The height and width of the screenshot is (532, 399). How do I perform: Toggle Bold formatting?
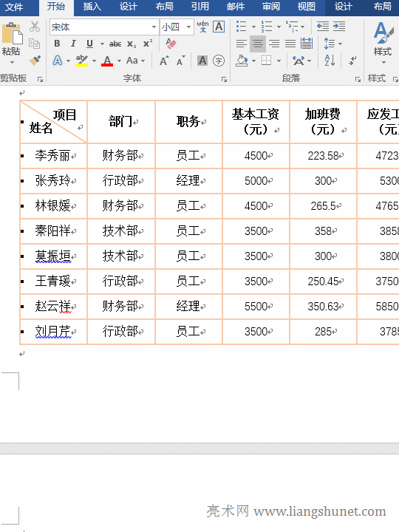(57, 44)
